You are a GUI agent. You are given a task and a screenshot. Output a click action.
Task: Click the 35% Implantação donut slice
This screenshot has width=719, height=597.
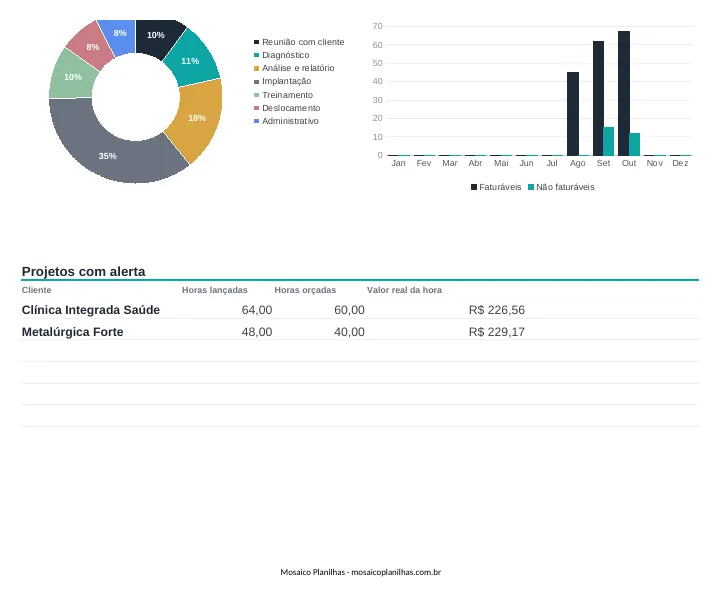108,151
